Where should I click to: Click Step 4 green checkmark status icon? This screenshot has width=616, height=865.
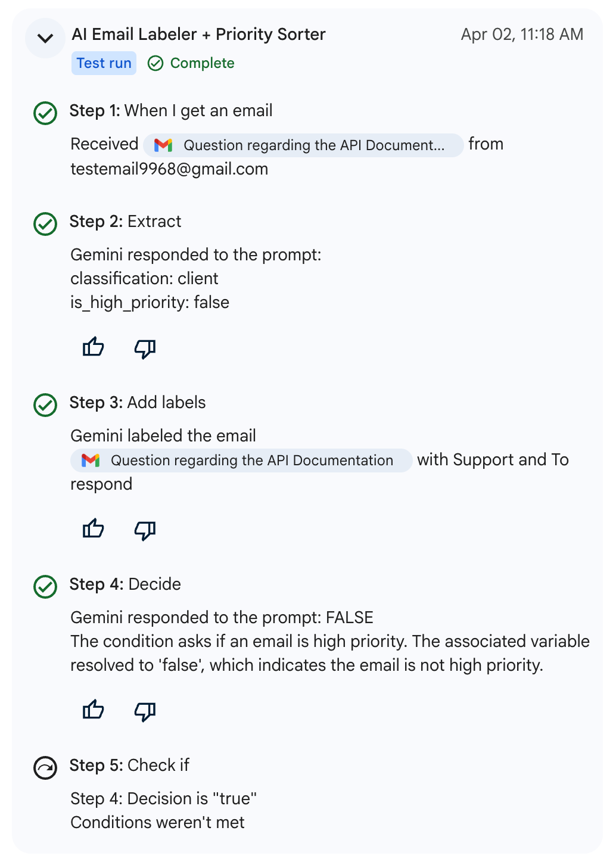45,587
